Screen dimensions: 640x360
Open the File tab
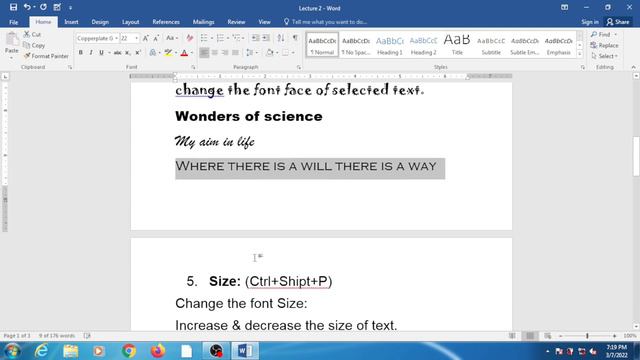pyautogui.click(x=13, y=22)
